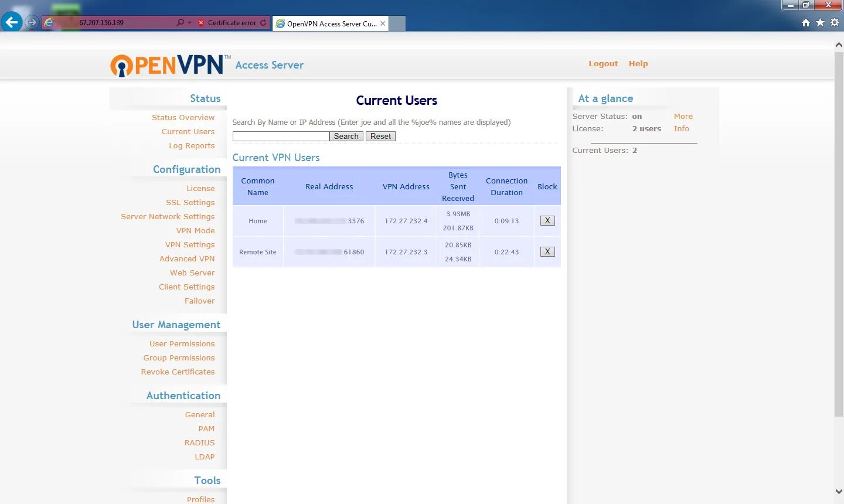Block the Remote Site user with X button
Viewport: 844px width, 504px height.
547,251
